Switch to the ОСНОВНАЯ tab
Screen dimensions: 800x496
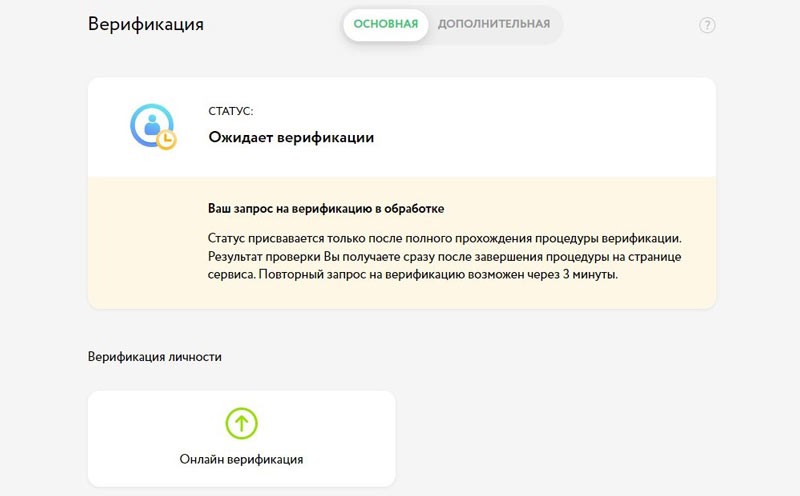[386, 24]
